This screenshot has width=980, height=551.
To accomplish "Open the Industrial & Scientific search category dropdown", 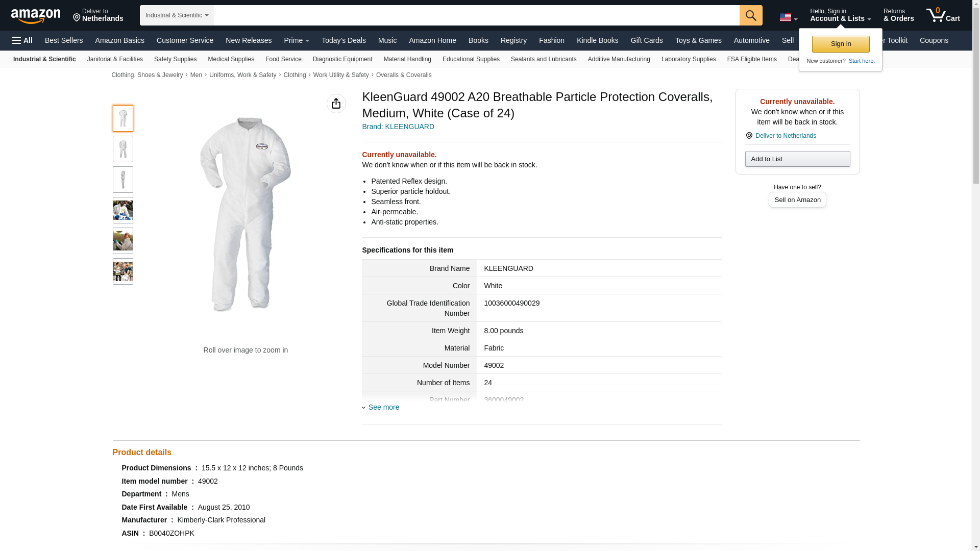I will (x=177, y=15).
